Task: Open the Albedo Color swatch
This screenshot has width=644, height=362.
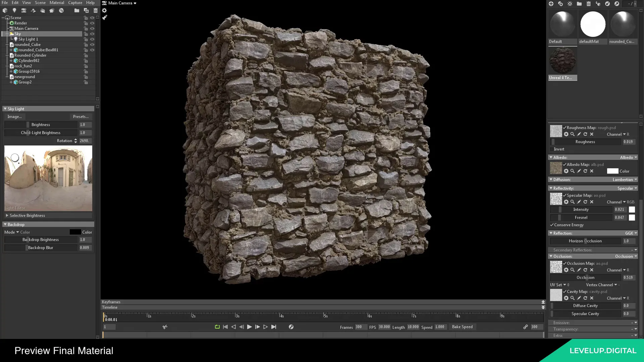Action: pyautogui.click(x=612, y=171)
